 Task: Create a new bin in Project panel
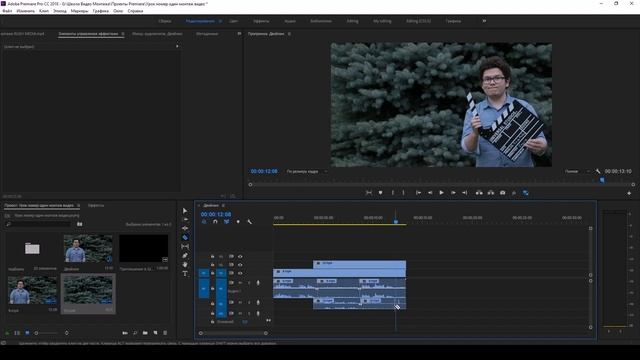[x=145, y=333]
